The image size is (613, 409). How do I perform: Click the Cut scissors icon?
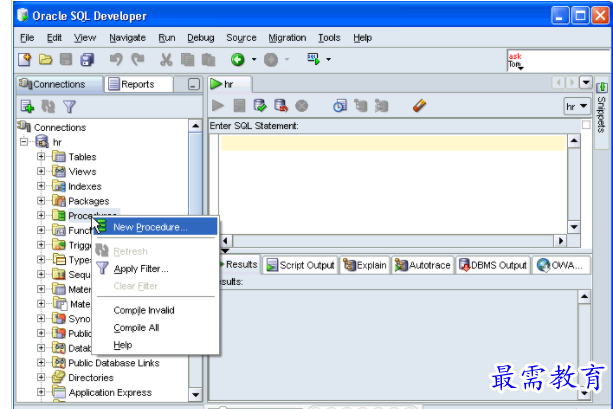point(166,59)
